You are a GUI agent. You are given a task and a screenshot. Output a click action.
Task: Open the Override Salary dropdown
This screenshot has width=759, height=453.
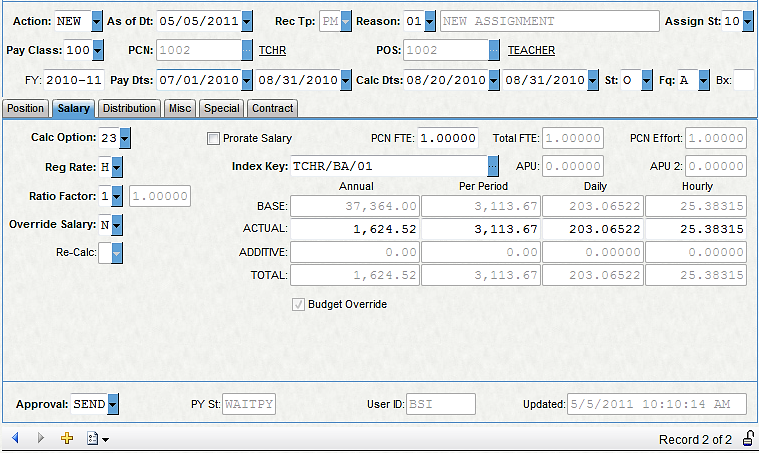point(118,225)
